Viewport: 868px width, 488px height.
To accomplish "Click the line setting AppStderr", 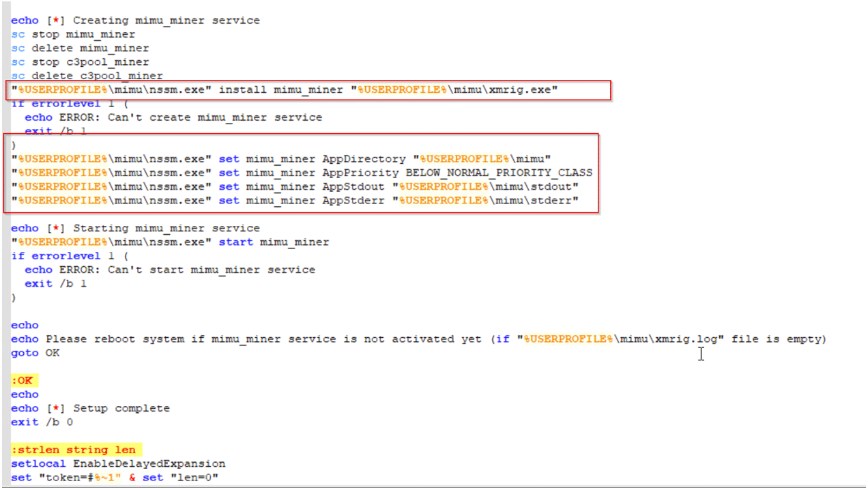I will 295,201.
